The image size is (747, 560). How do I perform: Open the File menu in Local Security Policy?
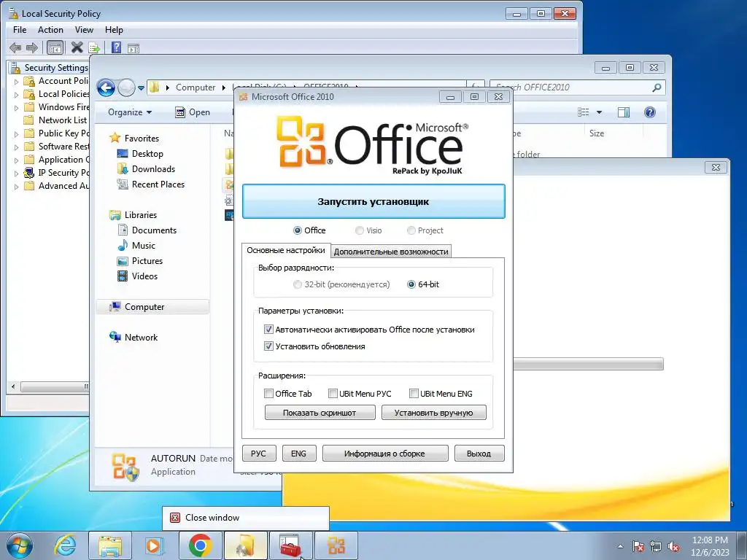(20, 29)
